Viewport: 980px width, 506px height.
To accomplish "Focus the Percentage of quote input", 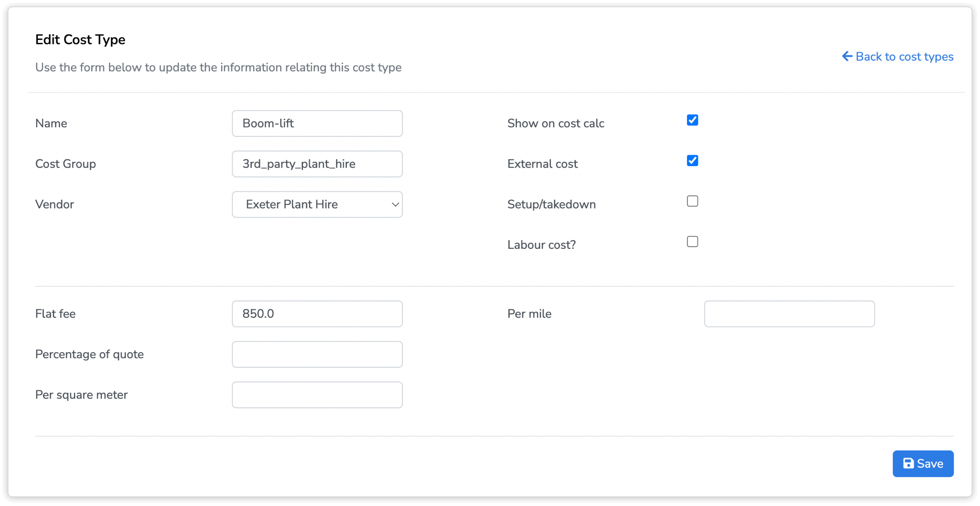I will point(317,355).
